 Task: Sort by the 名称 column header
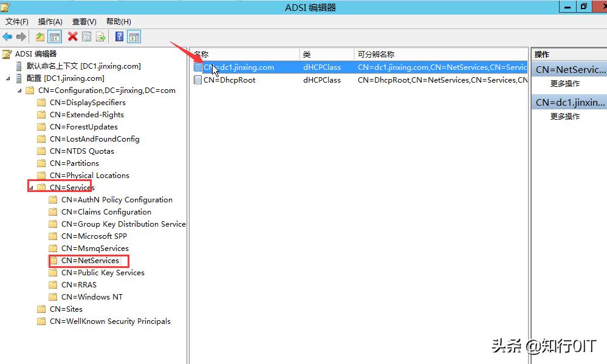[x=245, y=54]
